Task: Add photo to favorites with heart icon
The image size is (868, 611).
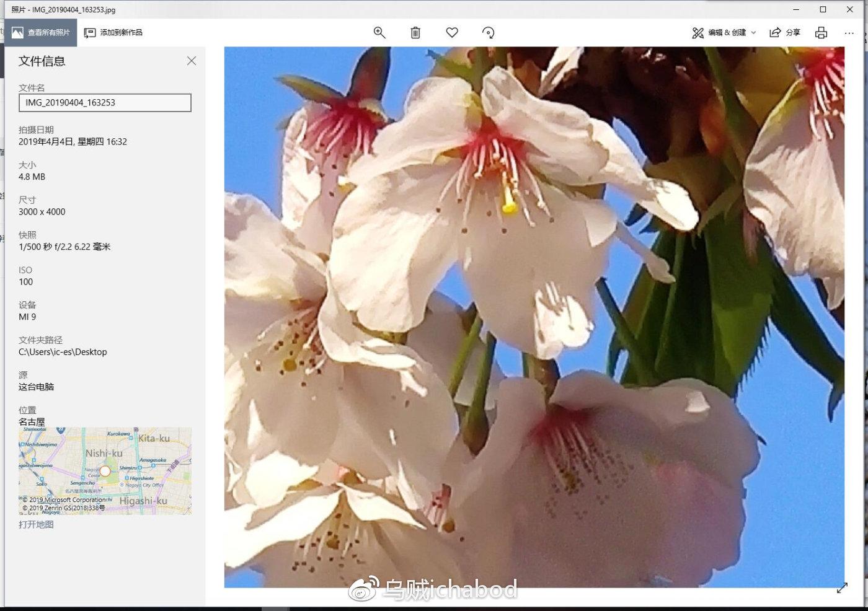Action: click(x=452, y=33)
